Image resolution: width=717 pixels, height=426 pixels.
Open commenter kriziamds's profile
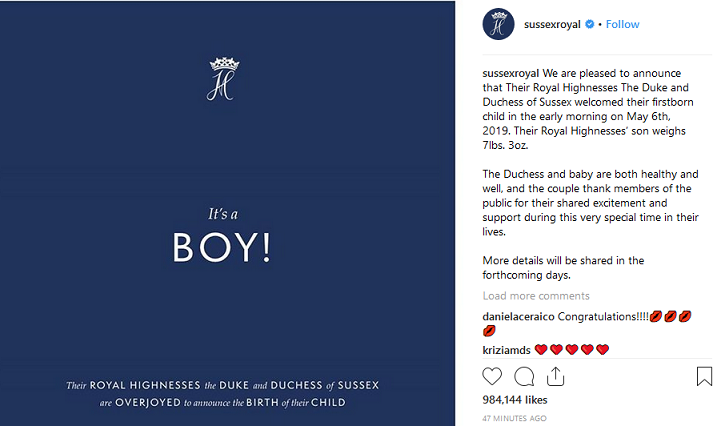click(506, 350)
